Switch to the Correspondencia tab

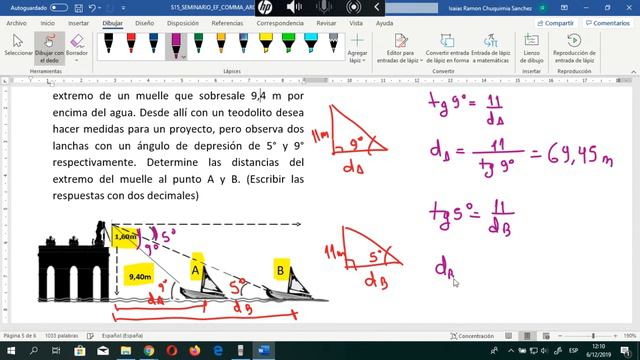(280, 23)
